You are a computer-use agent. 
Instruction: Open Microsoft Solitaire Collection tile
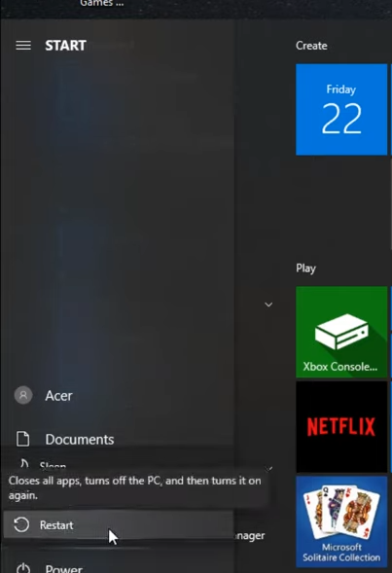click(x=341, y=521)
